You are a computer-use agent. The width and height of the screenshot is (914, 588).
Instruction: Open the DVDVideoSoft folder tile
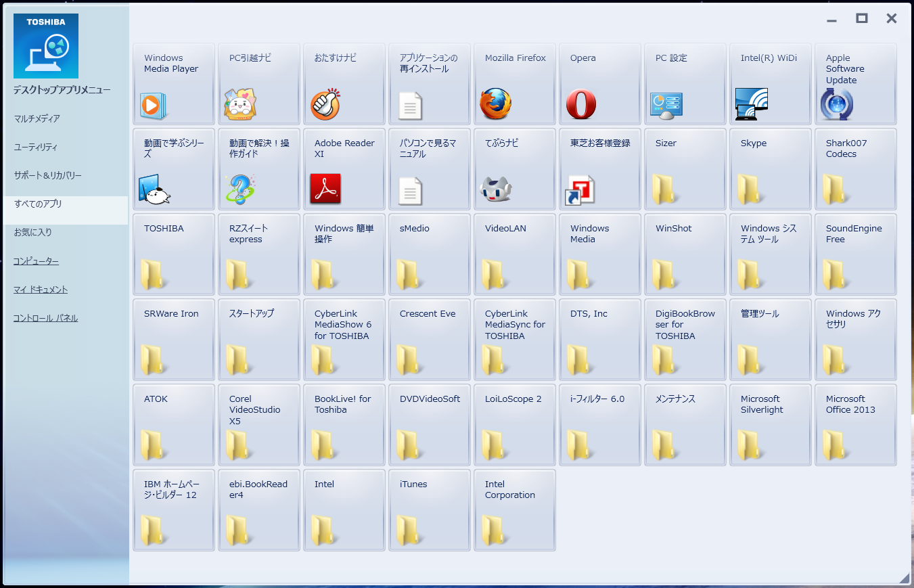(x=430, y=425)
